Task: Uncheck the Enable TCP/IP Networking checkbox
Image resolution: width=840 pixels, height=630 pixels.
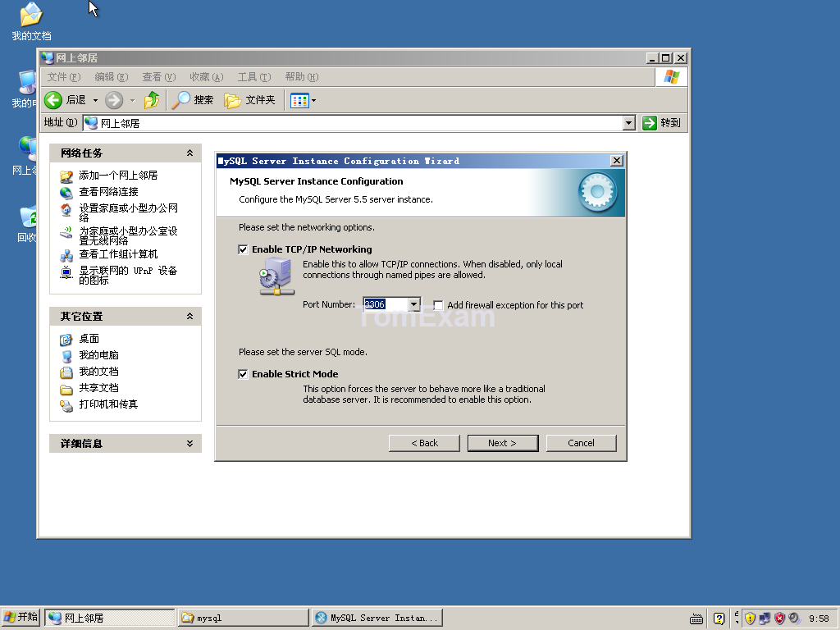Action: (x=243, y=249)
